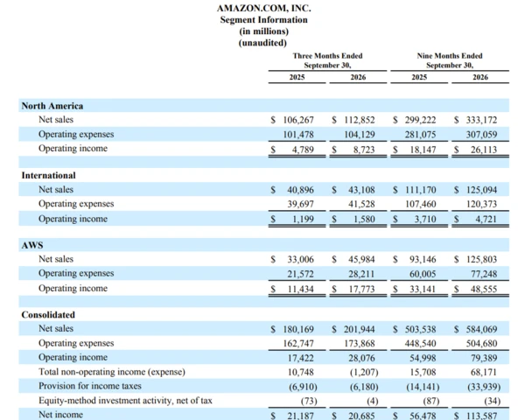The height and width of the screenshot is (420, 525).
Task: Select the AWS operating expenses value 21,572
Action: click(x=300, y=274)
